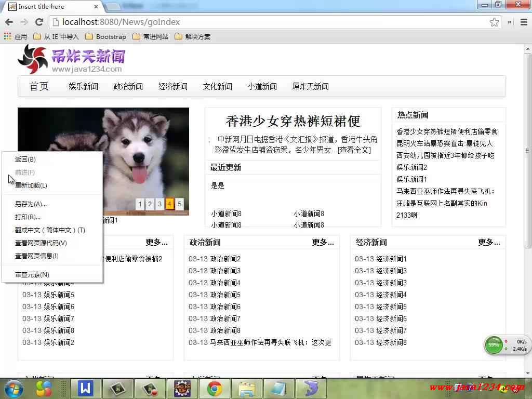Viewport: 532px width, 399px height.
Task: Choose 查看网页信息(I) in context menu
Action: pyautogui.click(x=52, y=256)
